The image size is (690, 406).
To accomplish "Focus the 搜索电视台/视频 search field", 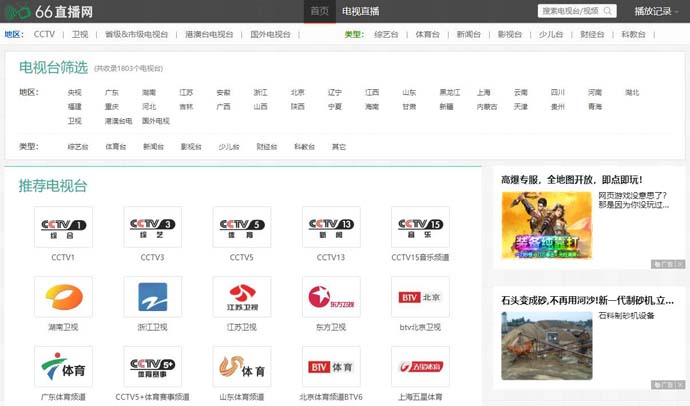I will [577, 11].
